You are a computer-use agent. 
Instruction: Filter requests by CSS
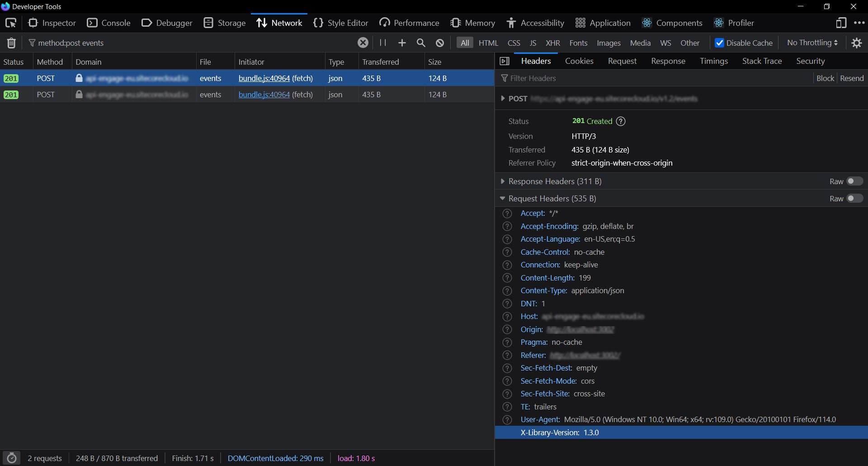point(514,43)
